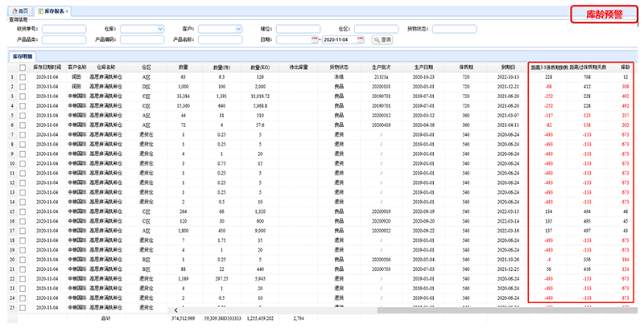Tick the row 5 checkbox
Viewport: 644px width, 328px height.
tap(23, 116)
